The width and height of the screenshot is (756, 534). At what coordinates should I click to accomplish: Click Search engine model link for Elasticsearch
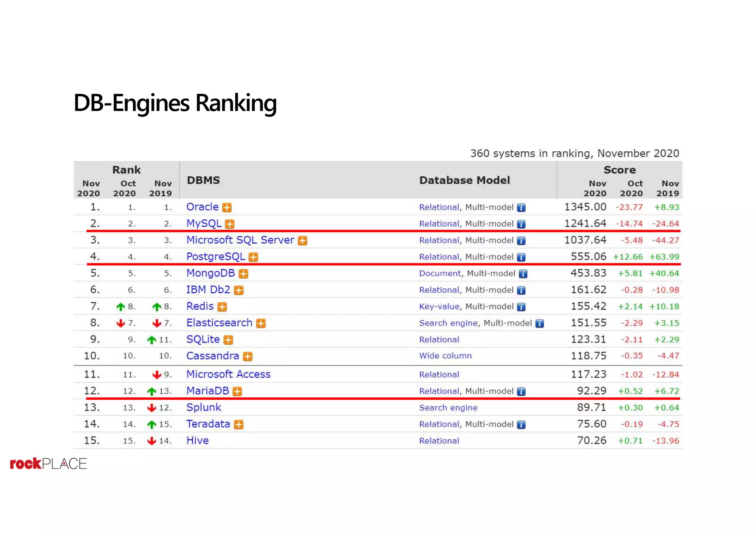tap(449, 323)
